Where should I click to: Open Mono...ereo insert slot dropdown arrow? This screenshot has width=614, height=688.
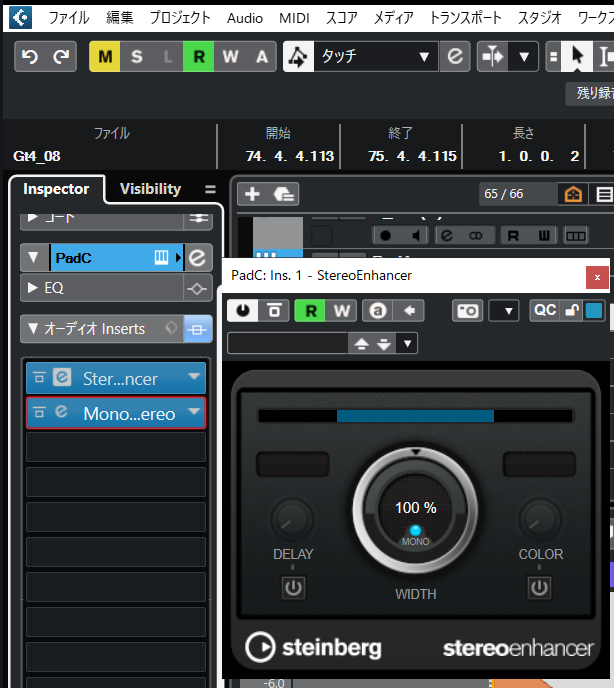(x=194, y=412)
